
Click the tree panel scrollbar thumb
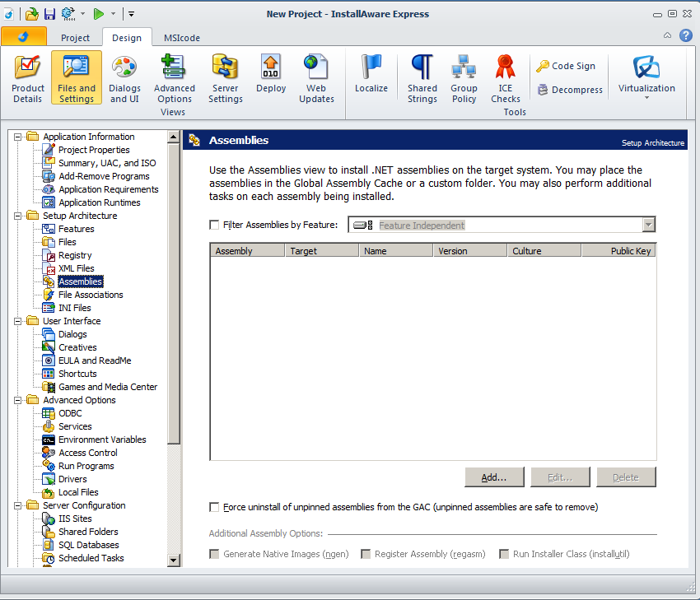174,294
